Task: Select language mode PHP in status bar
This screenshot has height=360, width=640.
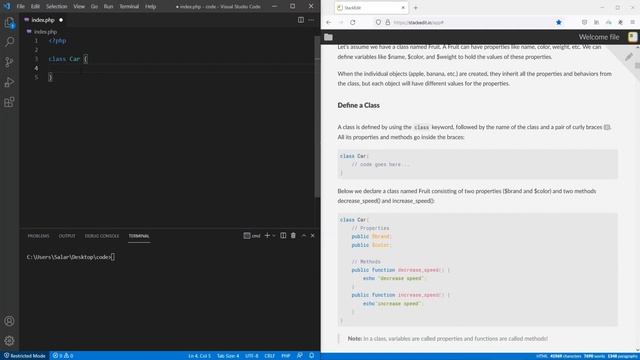Action: tap(286, 356)
